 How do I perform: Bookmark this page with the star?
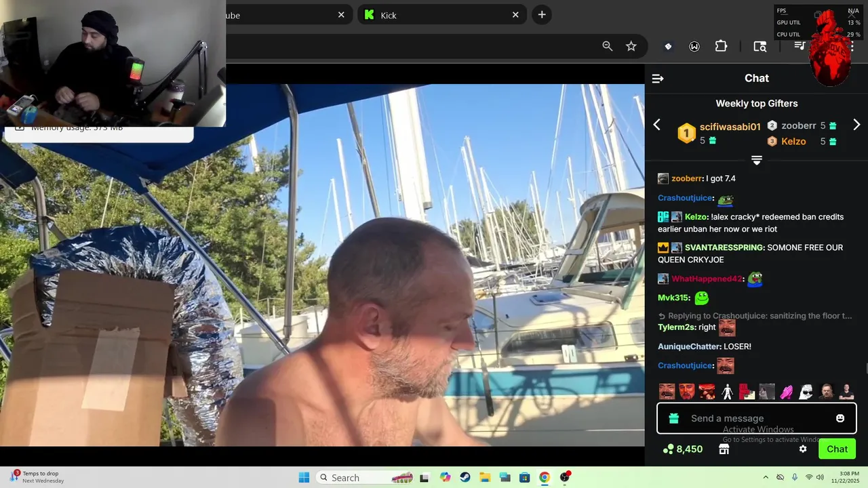pos(631,46)
